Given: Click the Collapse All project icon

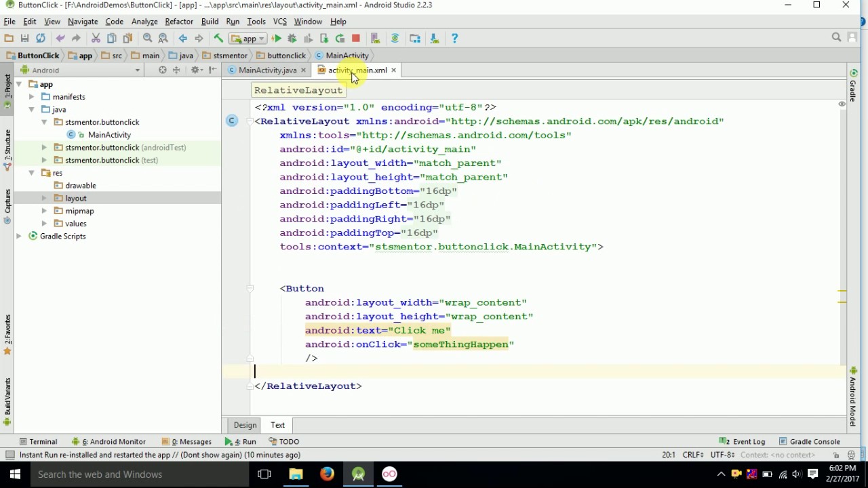Looking at the screenshot, I should click(176, 70).
